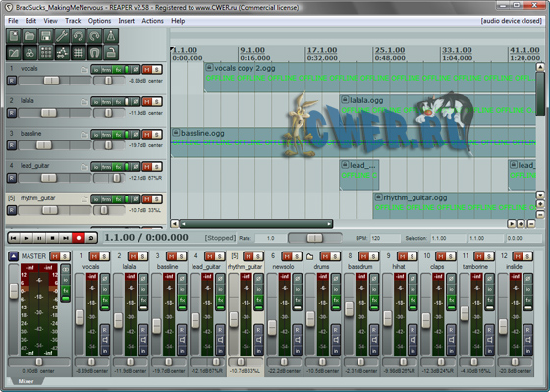Click the wrench project settings icon

63,36
